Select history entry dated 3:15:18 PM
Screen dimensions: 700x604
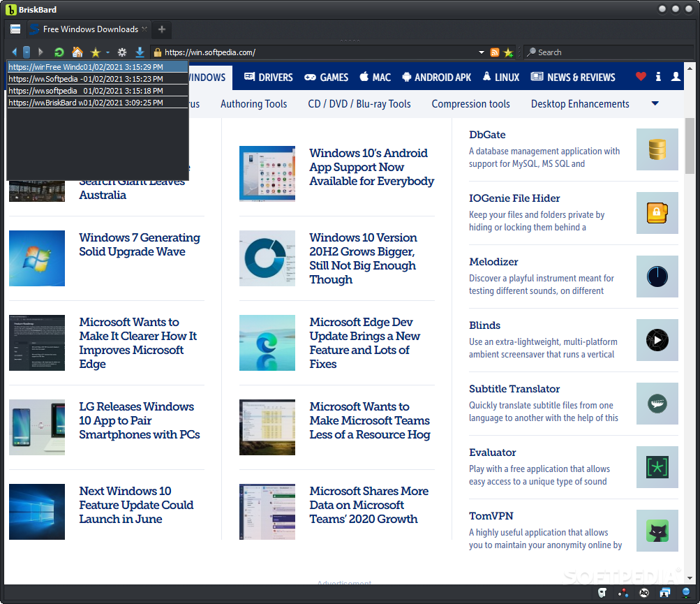(97, 91)
